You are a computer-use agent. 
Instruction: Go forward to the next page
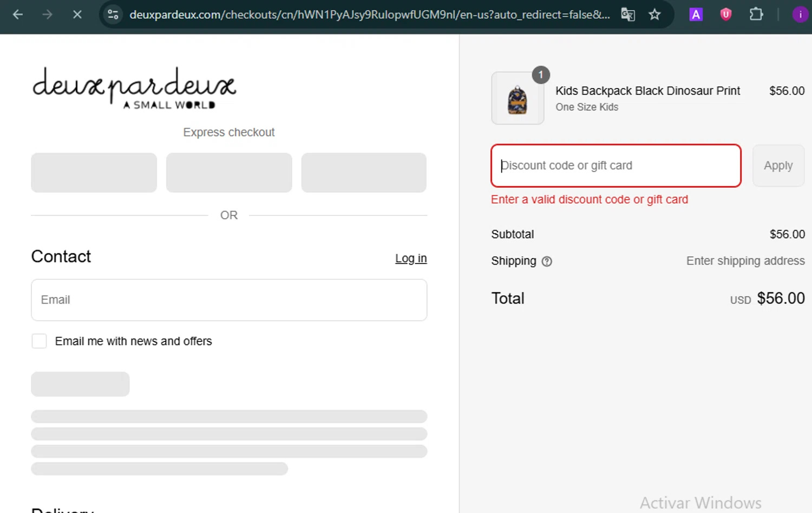pos(48,15)
